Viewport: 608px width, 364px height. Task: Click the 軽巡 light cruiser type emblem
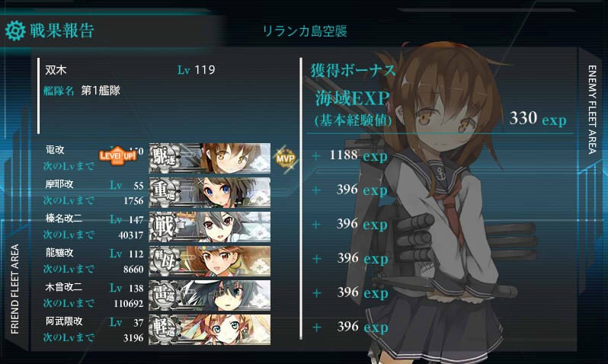point(165,330)
